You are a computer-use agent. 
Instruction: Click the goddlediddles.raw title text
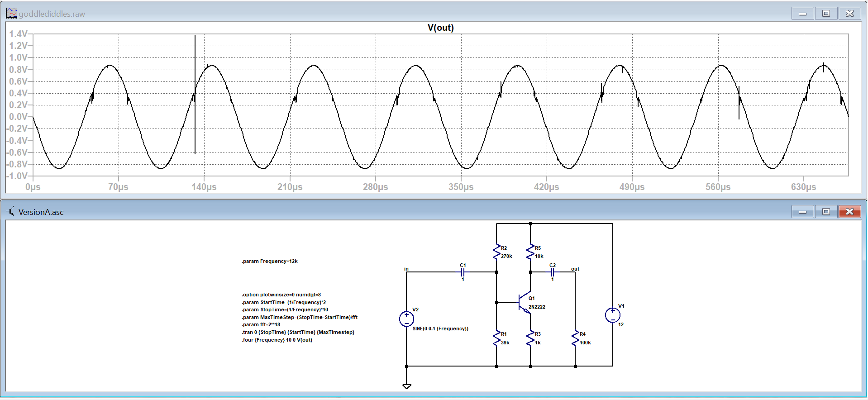(52, 14)
